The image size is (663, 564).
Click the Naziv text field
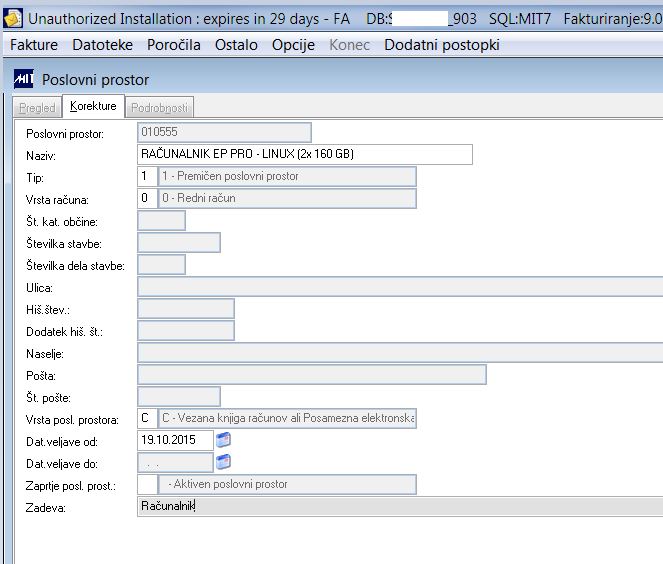point(305,154)
